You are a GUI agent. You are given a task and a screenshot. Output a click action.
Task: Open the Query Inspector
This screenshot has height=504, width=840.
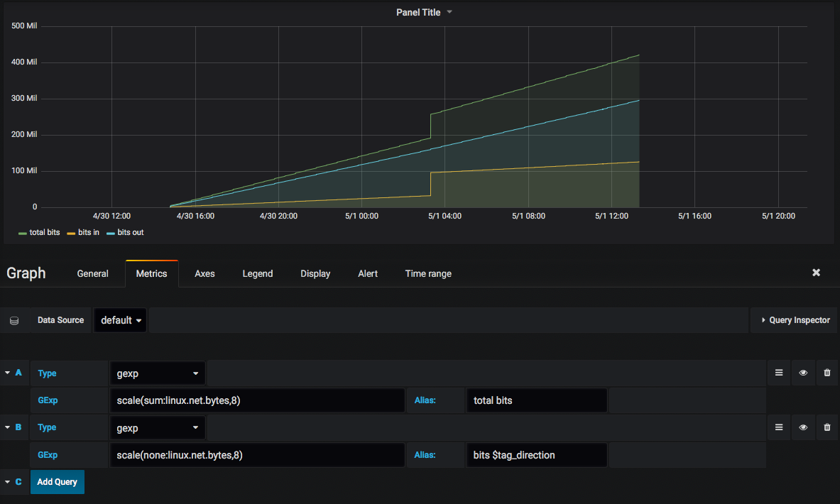coord(794,320)
